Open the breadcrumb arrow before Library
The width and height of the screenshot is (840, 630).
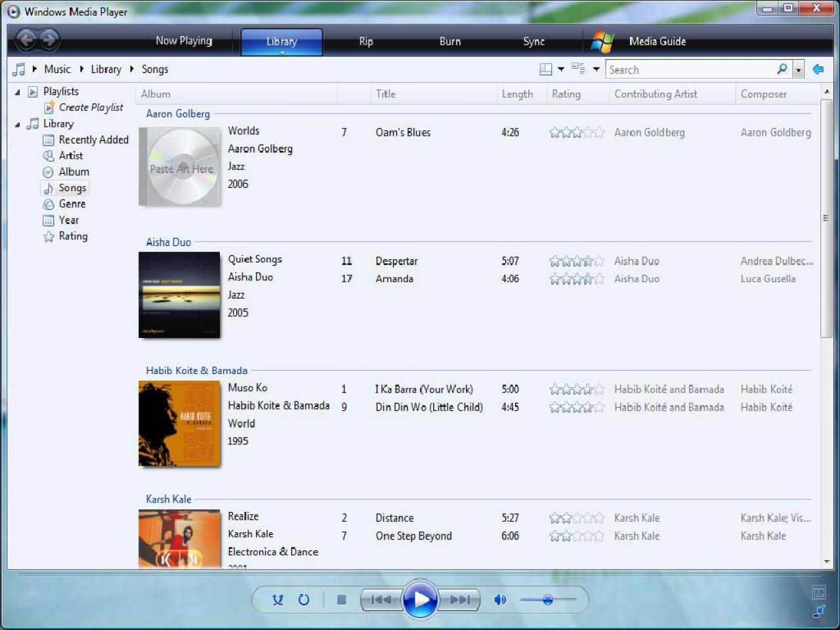[81, 69]
